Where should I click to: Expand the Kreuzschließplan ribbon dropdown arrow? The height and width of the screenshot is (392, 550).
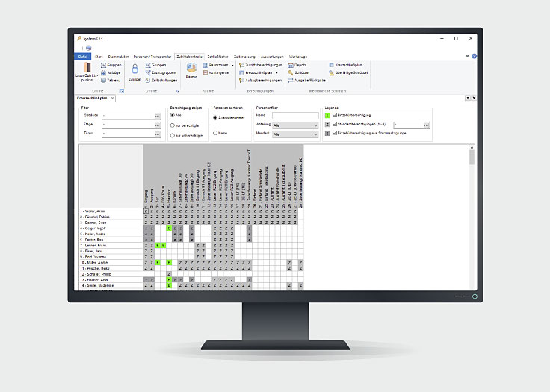pos(276,73)
